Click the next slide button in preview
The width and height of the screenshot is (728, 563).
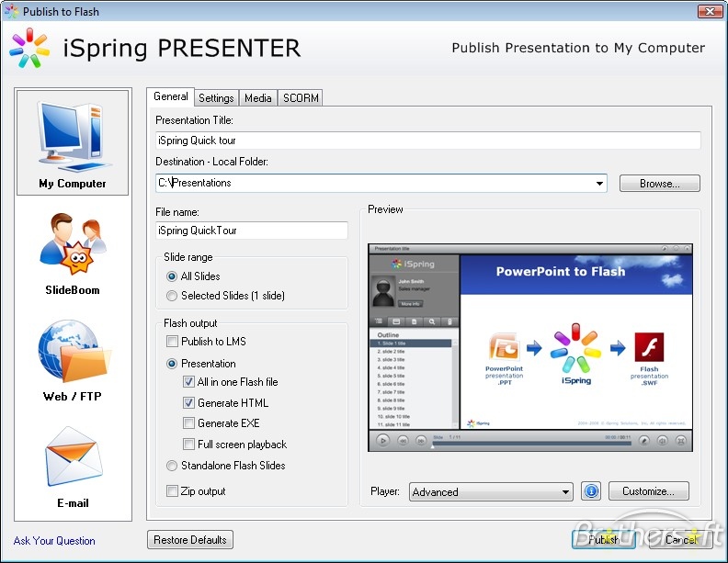click(420, 440)
